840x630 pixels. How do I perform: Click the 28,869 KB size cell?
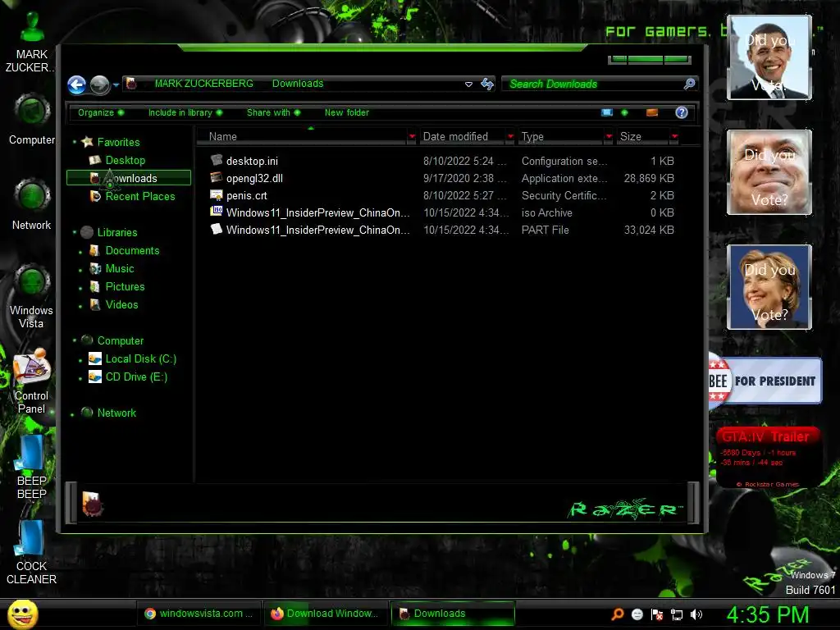click(x=649, y=178)
